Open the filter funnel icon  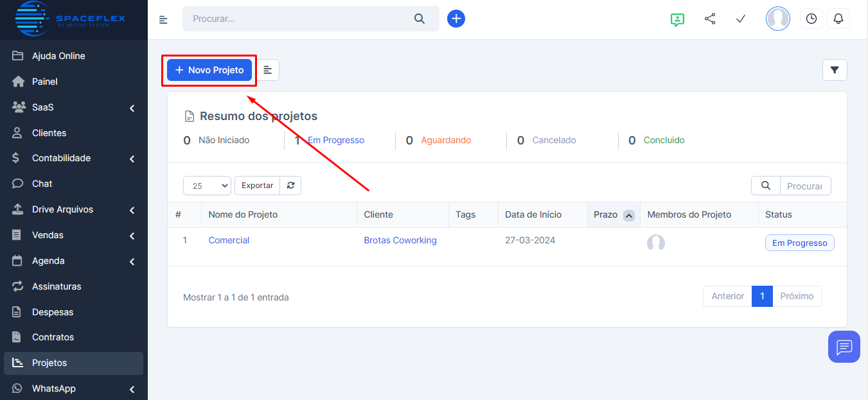point(835,70)
